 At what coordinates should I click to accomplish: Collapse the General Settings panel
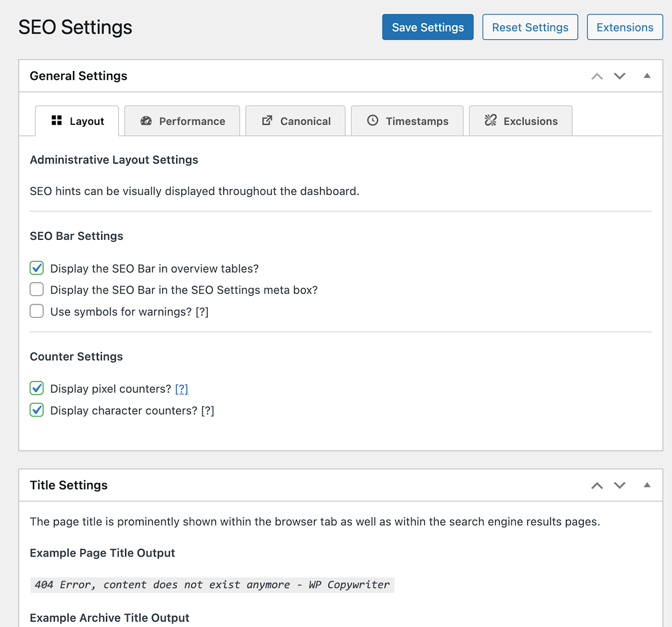647,76
